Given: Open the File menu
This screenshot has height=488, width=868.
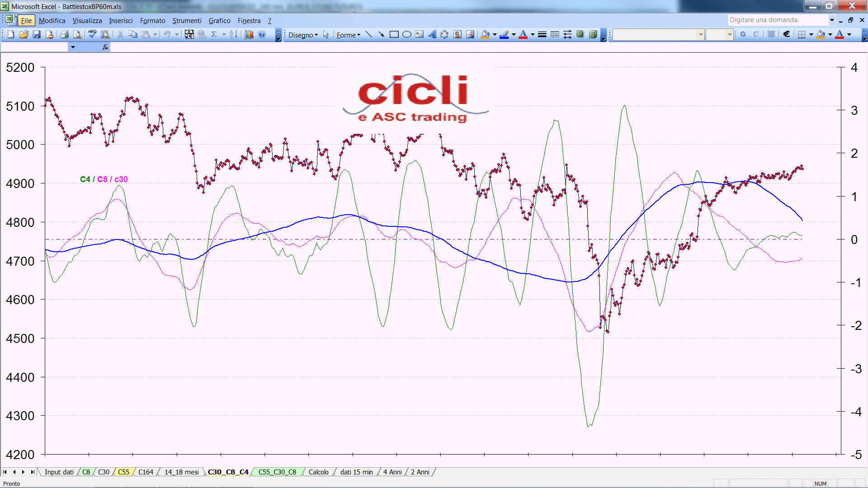Looking at the screenshot, I should 26,21.
